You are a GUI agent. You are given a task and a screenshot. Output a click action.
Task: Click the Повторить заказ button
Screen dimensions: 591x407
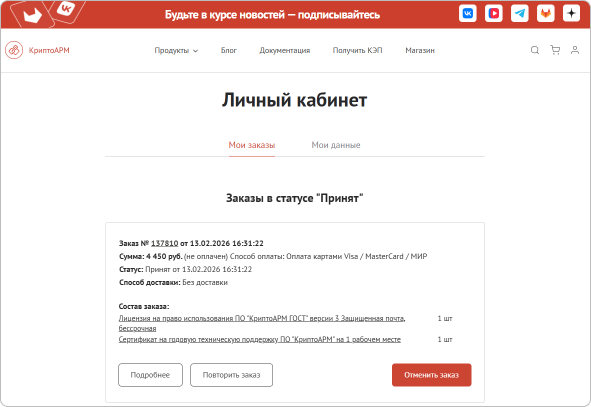(x=231, y=375)
